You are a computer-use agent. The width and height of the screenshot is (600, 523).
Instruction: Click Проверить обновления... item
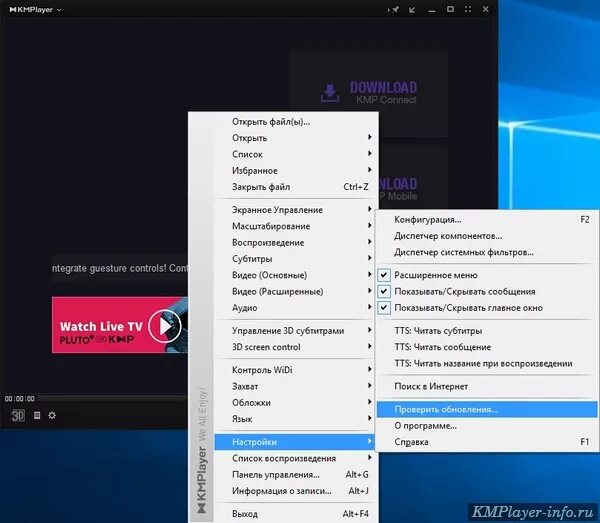pyautogui.click(x=487, y=409)
